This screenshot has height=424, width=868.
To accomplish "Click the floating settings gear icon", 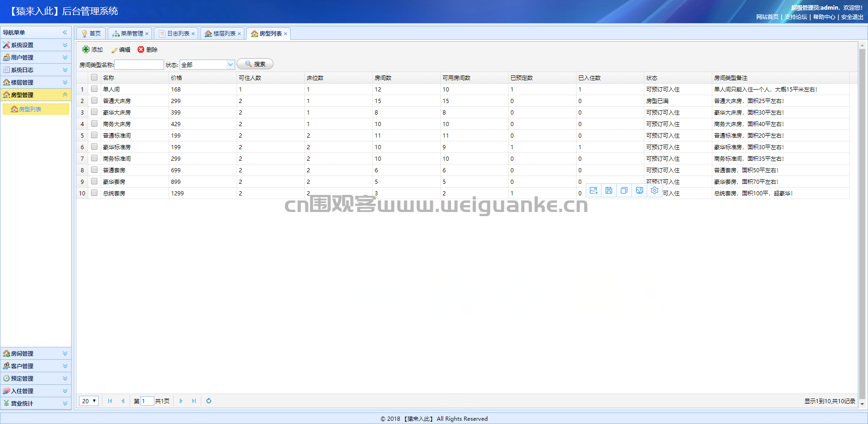I will 655,190.
